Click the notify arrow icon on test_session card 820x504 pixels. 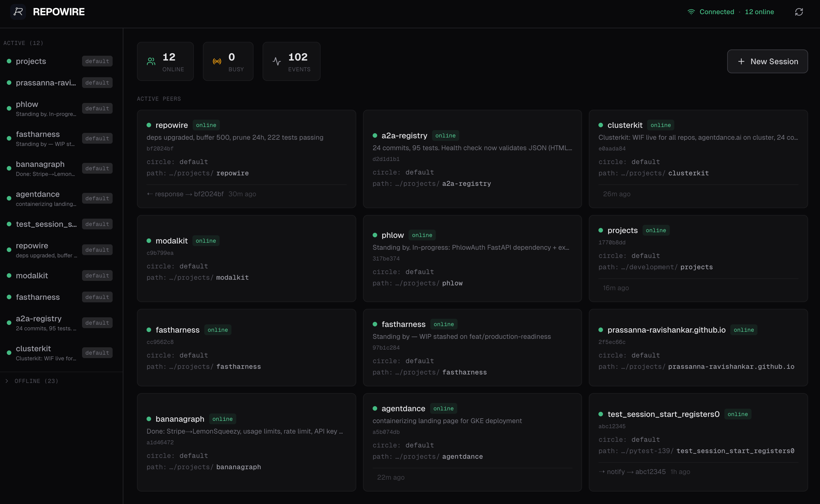pyautogui.click(x=602, y=472)
